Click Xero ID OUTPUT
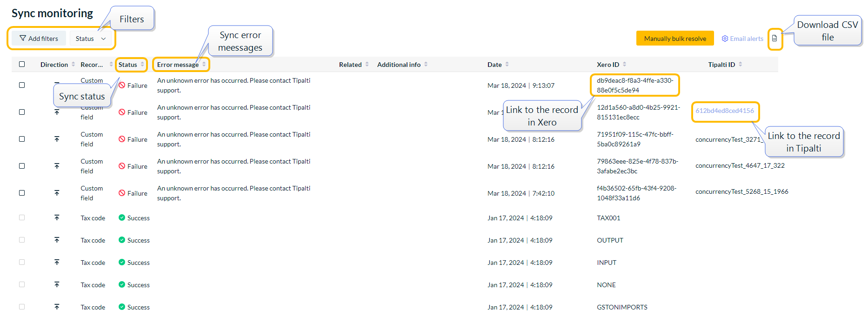 pyautogui.click(x=610, y=240)
